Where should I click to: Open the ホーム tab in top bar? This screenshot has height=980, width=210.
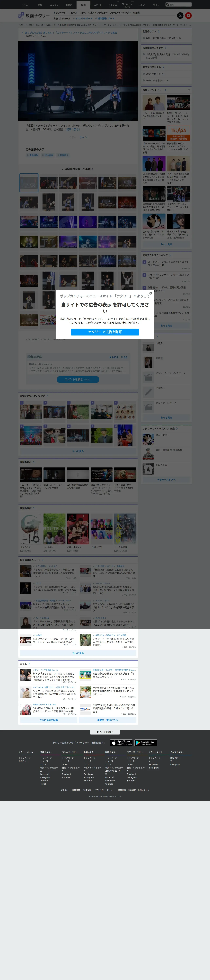25,5
